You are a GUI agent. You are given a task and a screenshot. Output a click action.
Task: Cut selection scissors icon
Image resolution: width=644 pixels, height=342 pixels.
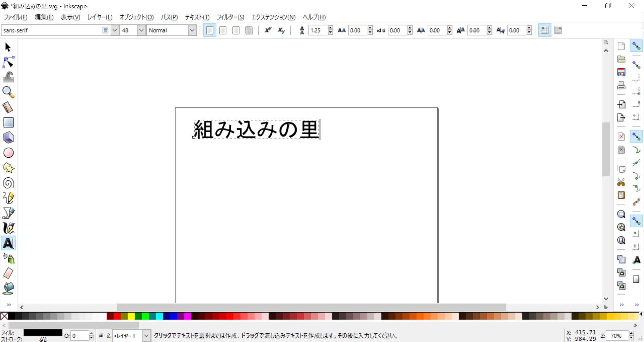point(621,182)
